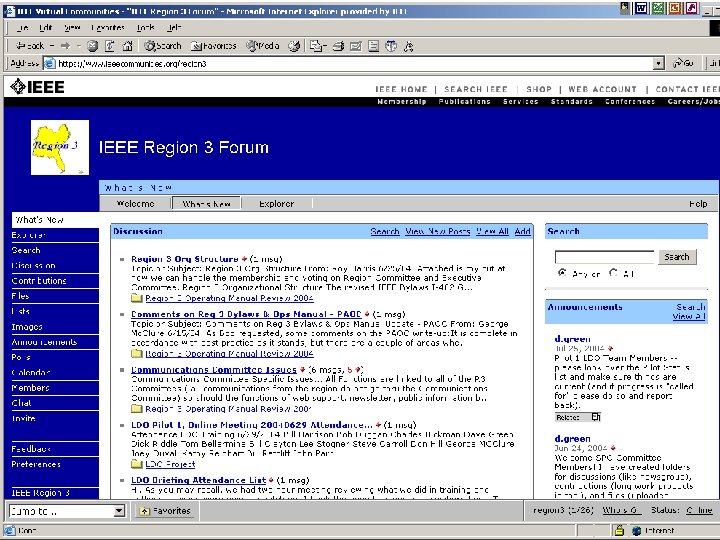This screenshot has width=720, height=540.
Task: Open the View menu
Action: click(72, 28)
